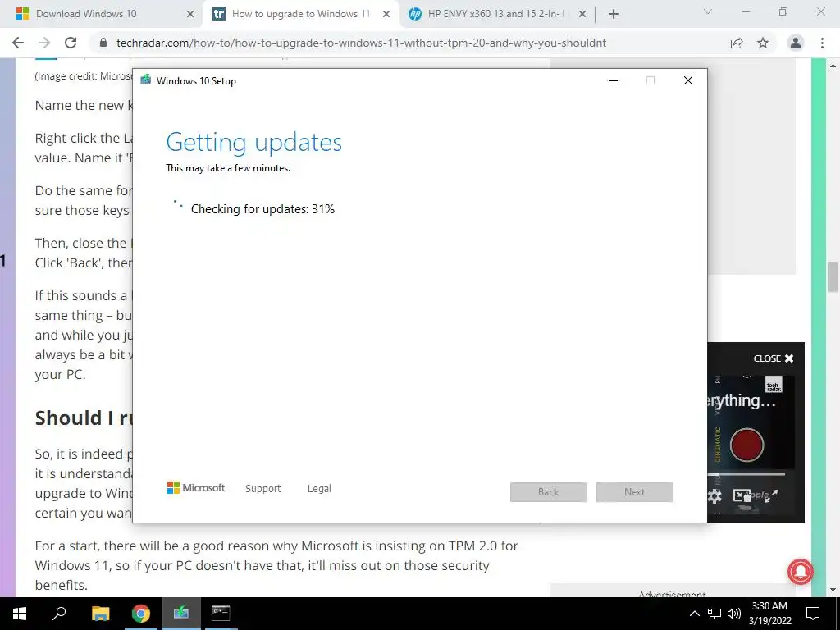The width and height of the screenshot is (840, 630).
Task: Open the Action Center notifications
Action: [x=813, y=614]
